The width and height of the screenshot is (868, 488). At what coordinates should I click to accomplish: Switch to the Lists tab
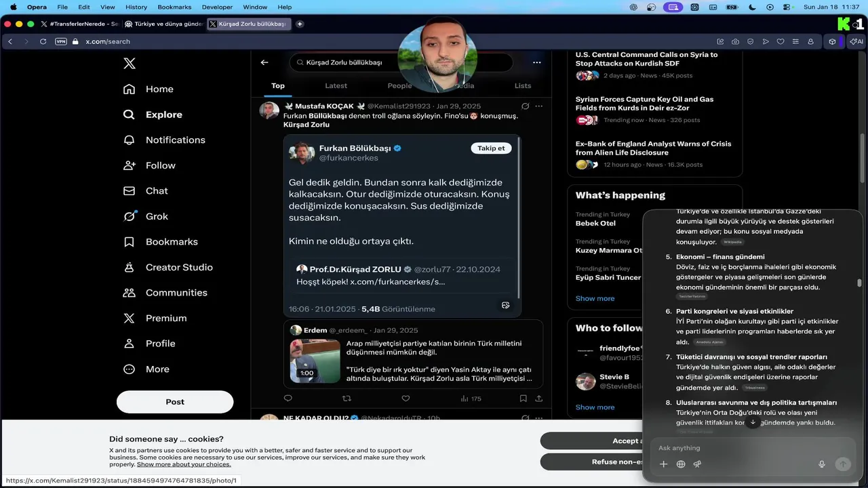[523, 86]
